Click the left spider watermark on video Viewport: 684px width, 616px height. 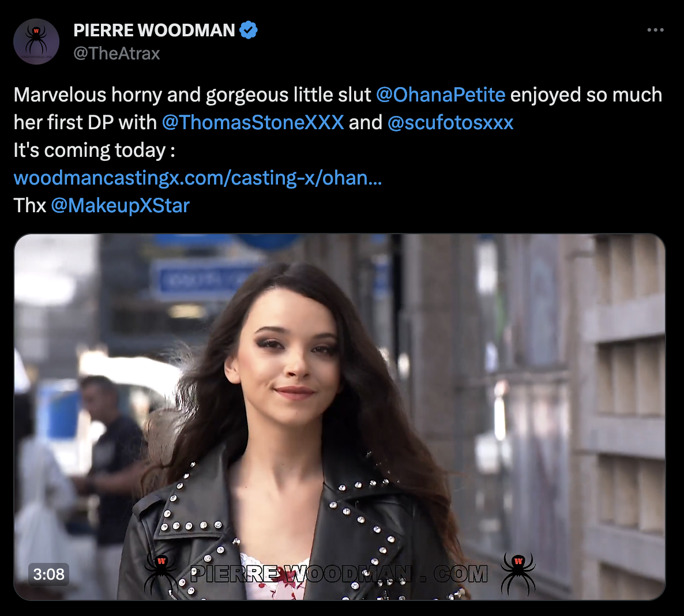[x=161, y=574]
